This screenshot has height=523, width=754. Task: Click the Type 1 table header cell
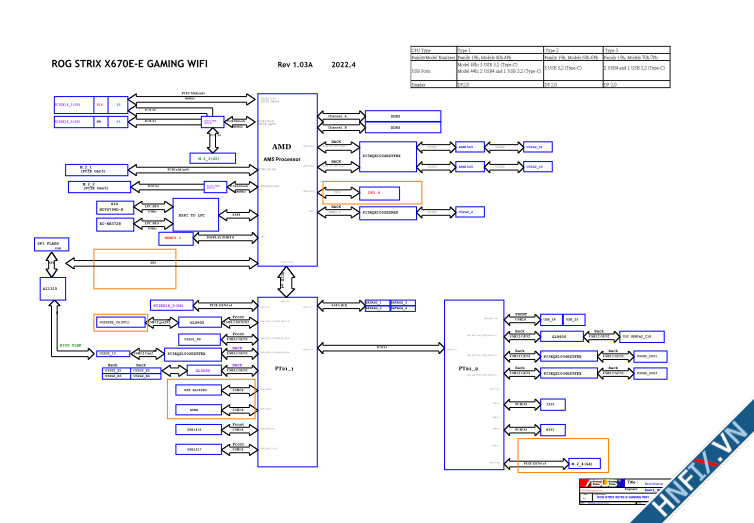pos(500,50)
